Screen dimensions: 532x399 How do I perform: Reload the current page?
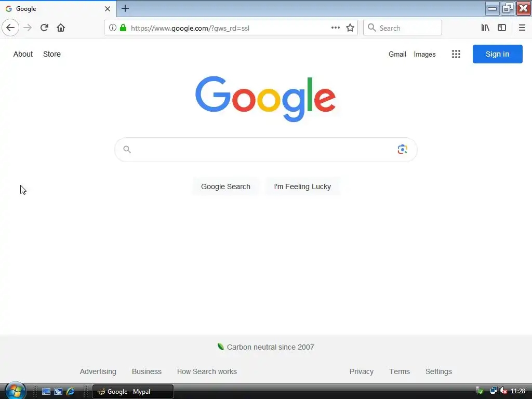[x=44, y=28]
